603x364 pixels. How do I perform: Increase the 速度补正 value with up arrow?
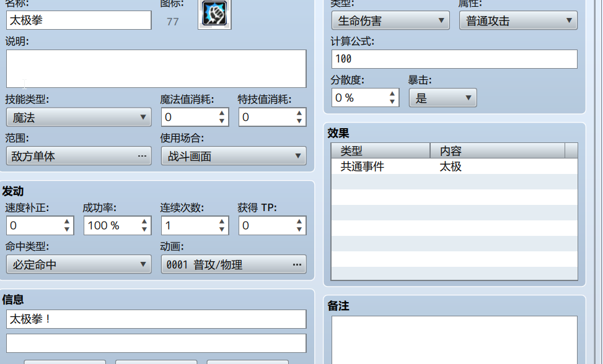(66, 222)
